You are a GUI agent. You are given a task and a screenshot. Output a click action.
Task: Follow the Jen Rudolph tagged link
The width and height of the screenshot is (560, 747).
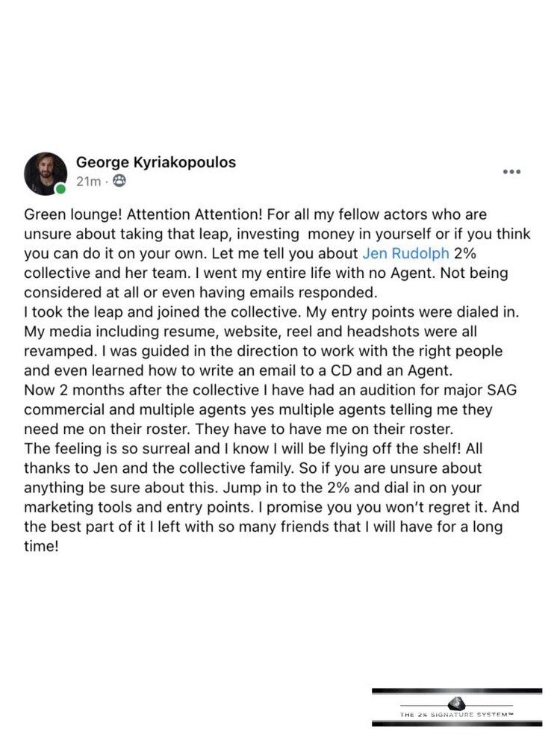click(x=405, y=253)
